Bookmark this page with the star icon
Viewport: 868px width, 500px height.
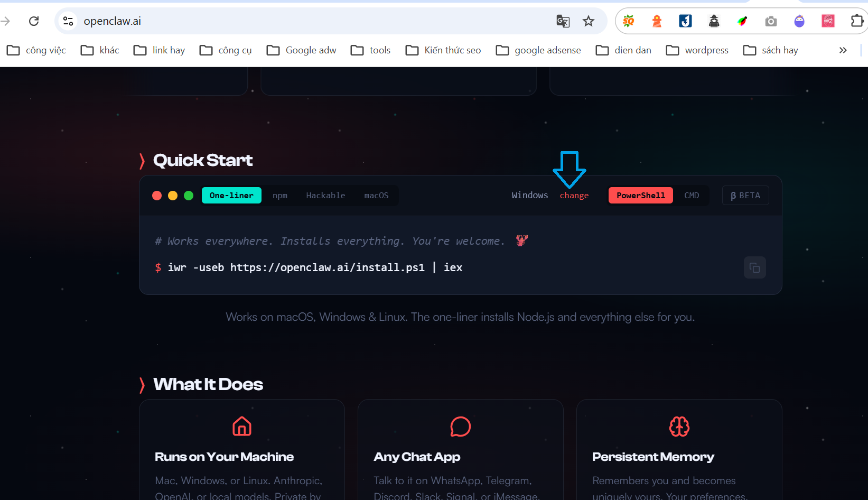point(589,21)
